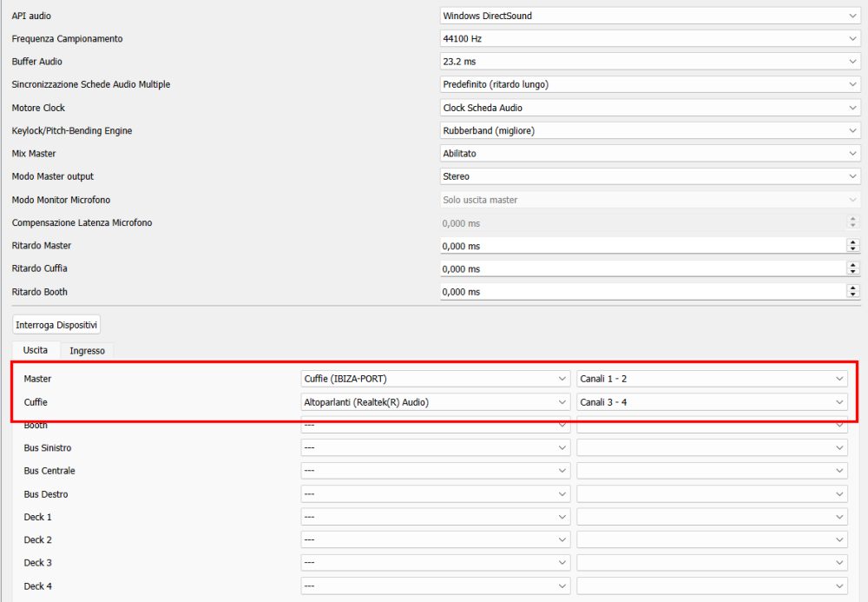
Task: Click Interroga Dispositivi button
Action: pyautogui.click(x=56, y=325)
